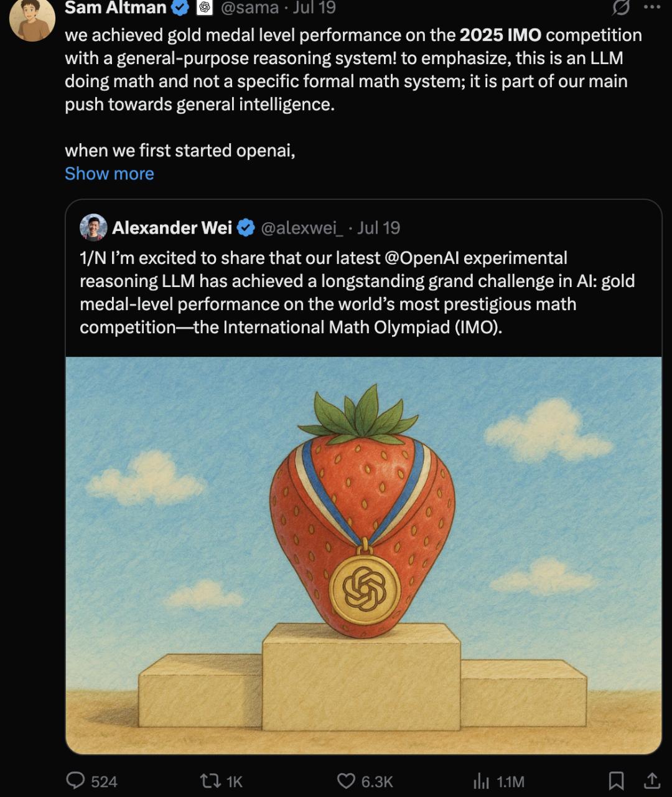Retweet Sam Altman's post

[x=212, y=780]
